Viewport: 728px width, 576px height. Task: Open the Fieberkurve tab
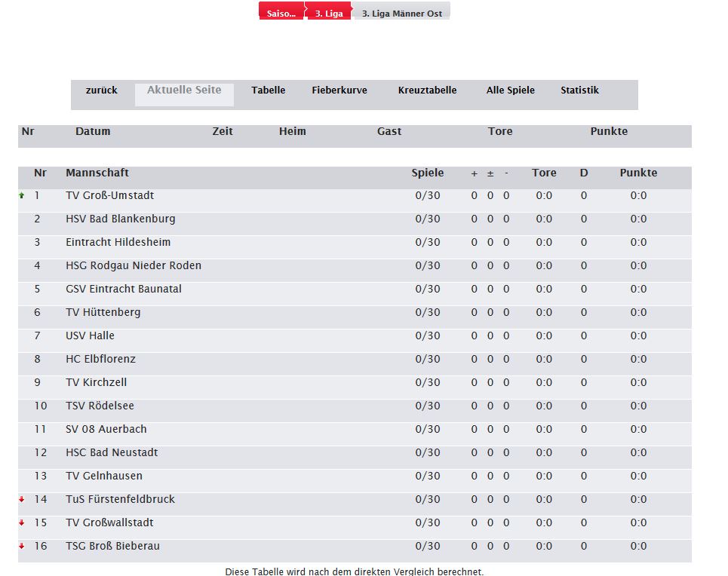pos(339,90)
